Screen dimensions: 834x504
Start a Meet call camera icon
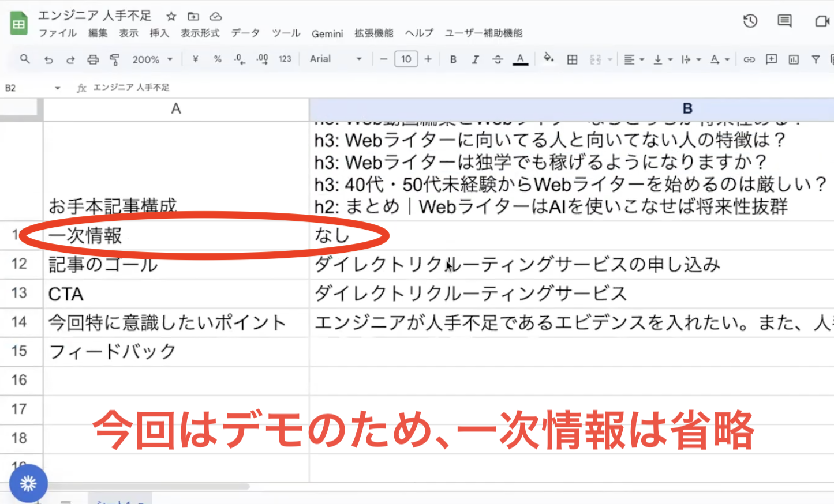[x=822, y=21]
